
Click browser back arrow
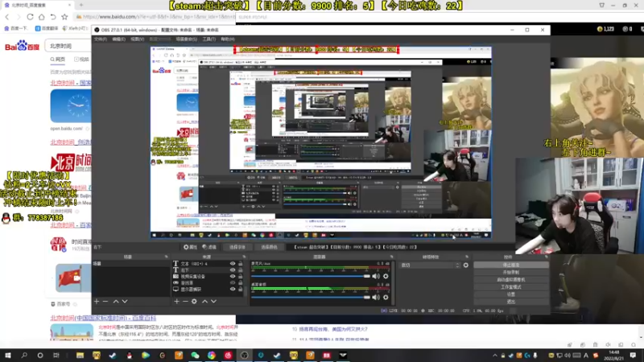7,17
